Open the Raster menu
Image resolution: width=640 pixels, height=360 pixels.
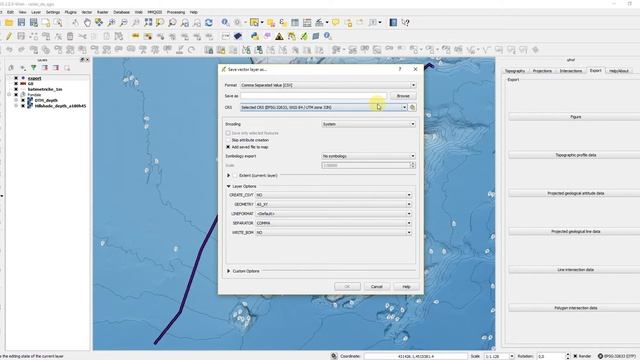(x=102, y=12)
